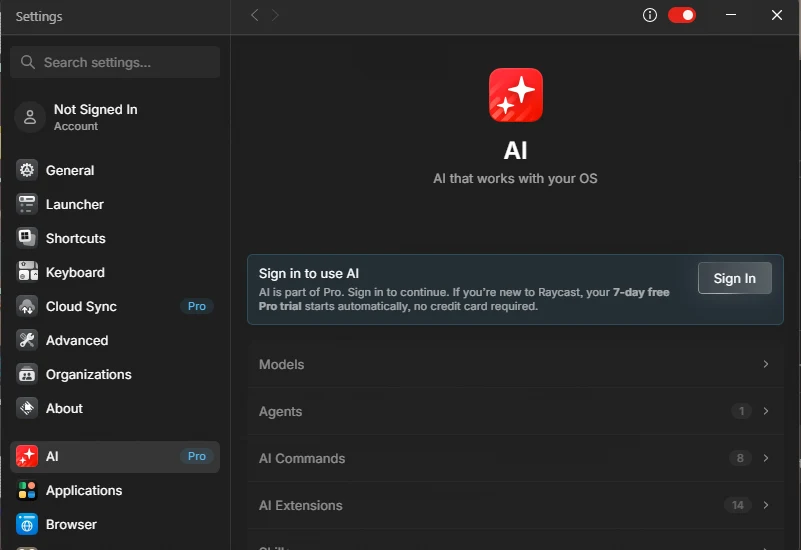
Task: Open Browser settings in sidebar
Action: (x=115, y=524)
